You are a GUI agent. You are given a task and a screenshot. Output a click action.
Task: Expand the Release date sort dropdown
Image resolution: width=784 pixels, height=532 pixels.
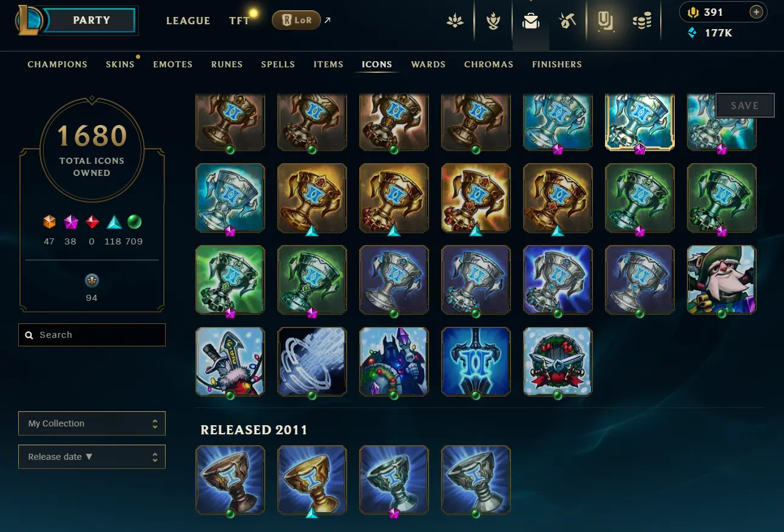(x=92, y=457)
